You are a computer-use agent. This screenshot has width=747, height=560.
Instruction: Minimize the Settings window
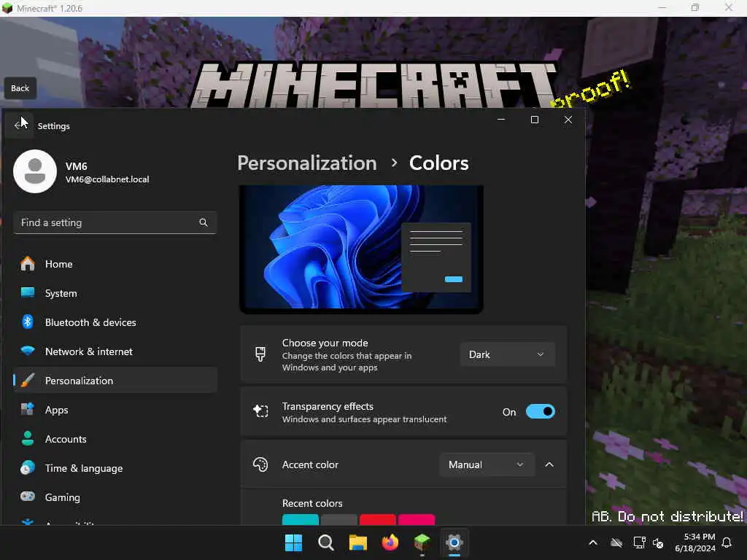(x=501, y=120)
